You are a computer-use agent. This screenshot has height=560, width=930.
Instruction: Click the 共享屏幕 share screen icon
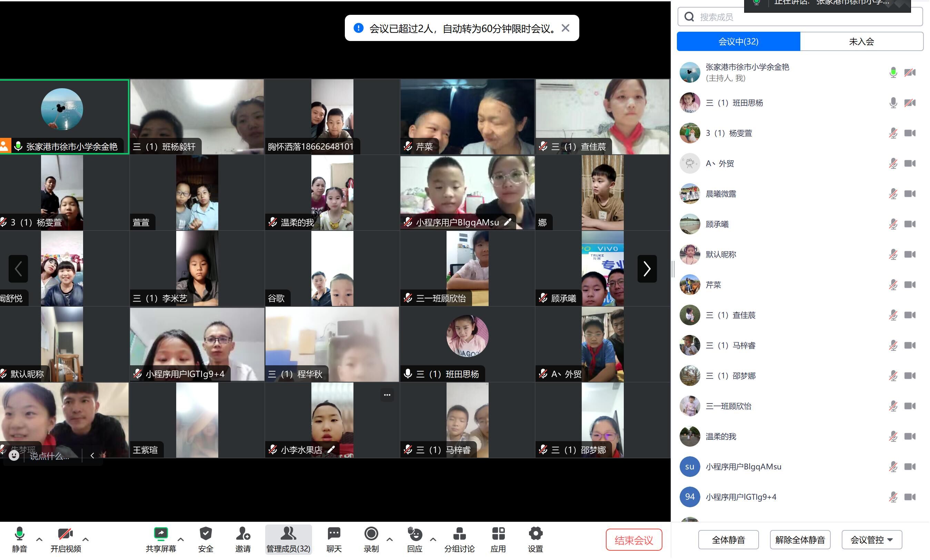[x=161, y=534]
